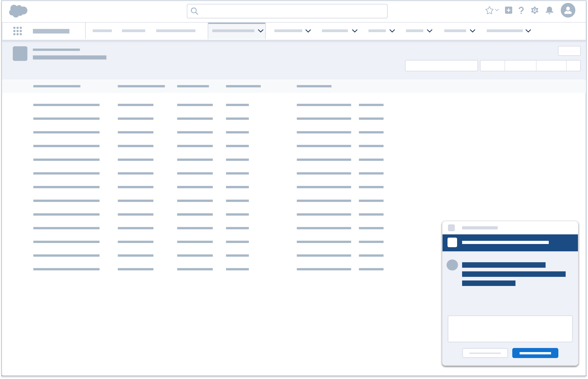View notifications with the bell icon
This screenshot has width=588, height=379.
[x=549, y=10]
